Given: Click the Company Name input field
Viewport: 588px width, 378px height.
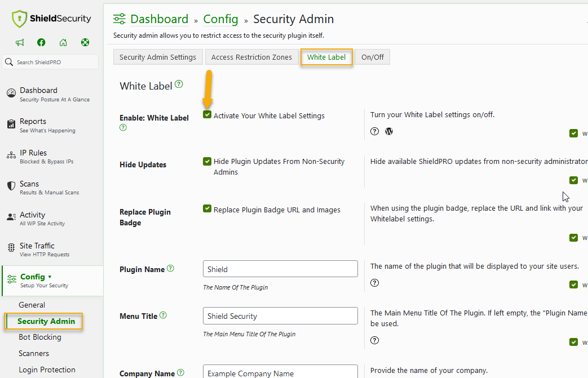Looking at the screenshot, I should pos(280,372).
